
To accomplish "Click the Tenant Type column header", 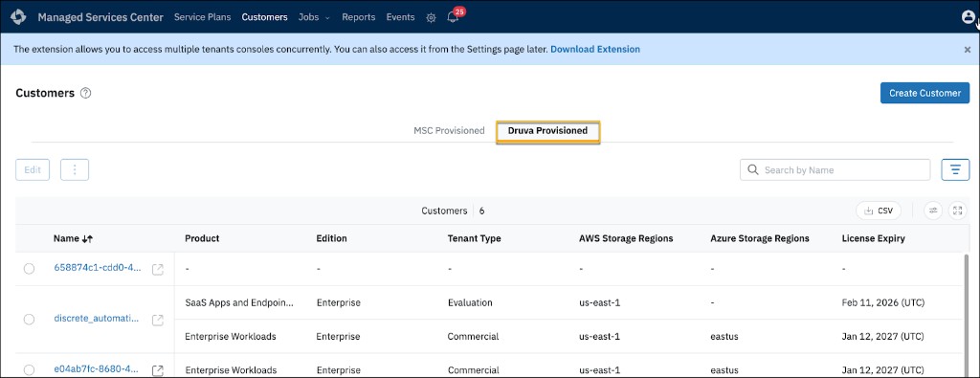I will point(474,238).
